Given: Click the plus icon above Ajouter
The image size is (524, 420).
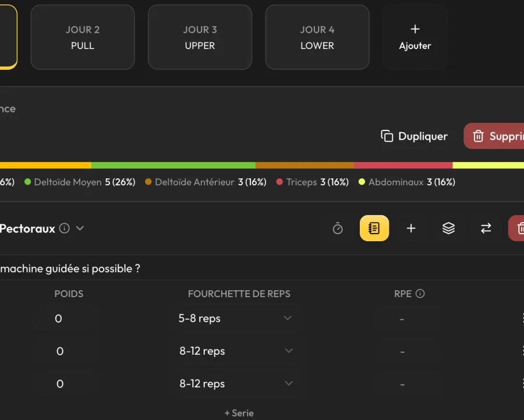Looking at the screenshot, I should [415, 29].
